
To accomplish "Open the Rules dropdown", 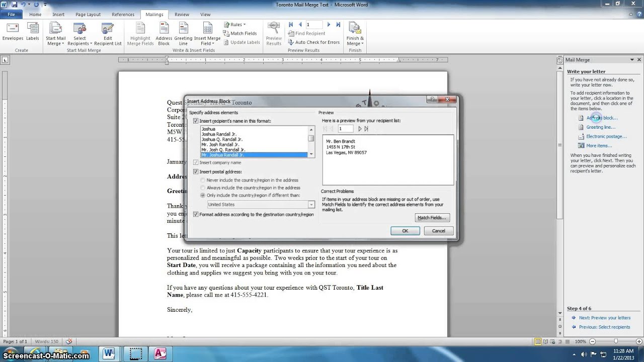I will tap(234, 24).
